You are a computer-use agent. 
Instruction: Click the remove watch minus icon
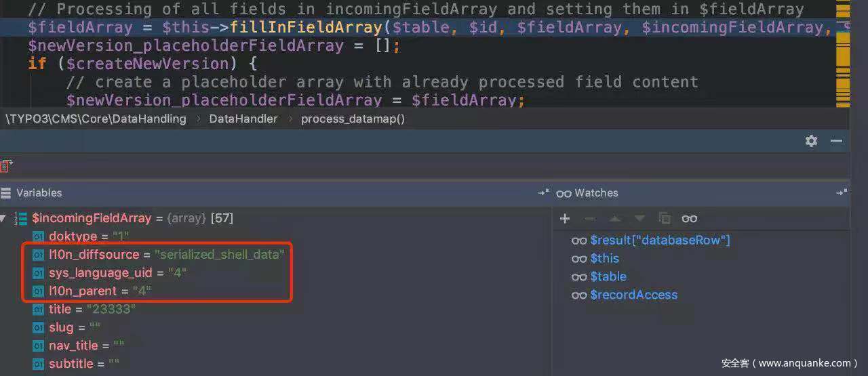point(589,218)
